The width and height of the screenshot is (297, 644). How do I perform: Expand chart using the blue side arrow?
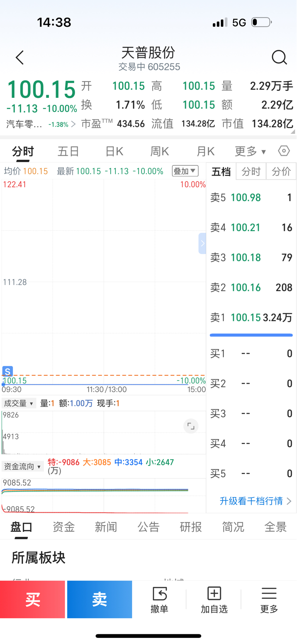(202, 243)
